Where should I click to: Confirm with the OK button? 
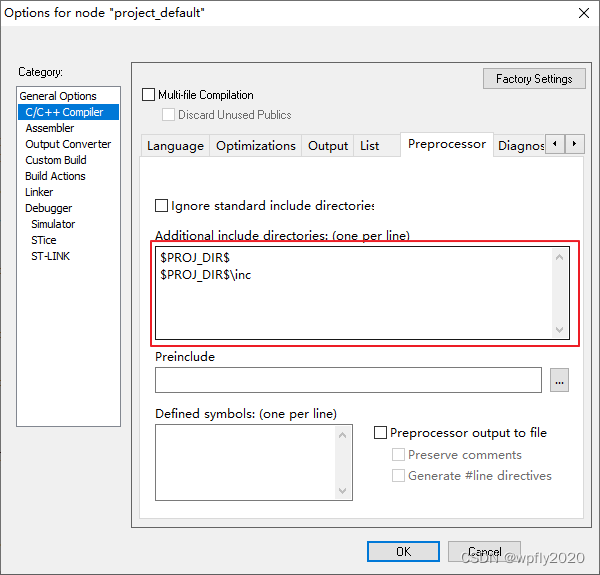click(403, 552)
